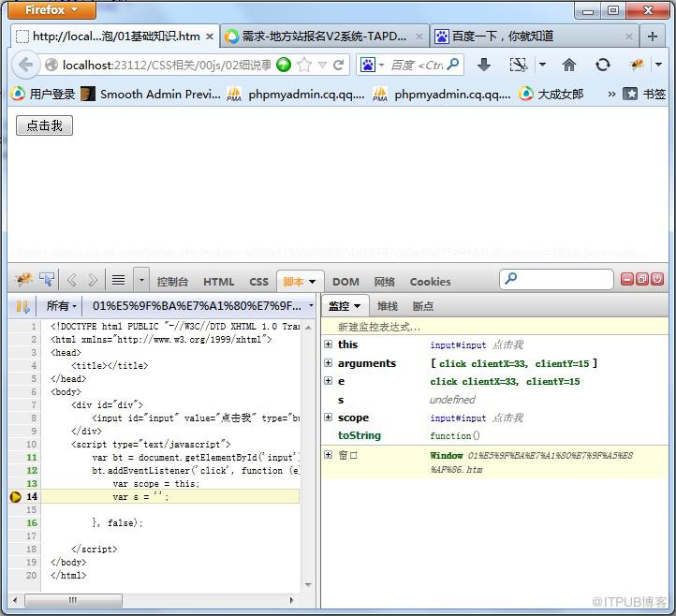676x616 pixels.
Task: Open the 堆栈 stack tab
Action: point(387,306)
